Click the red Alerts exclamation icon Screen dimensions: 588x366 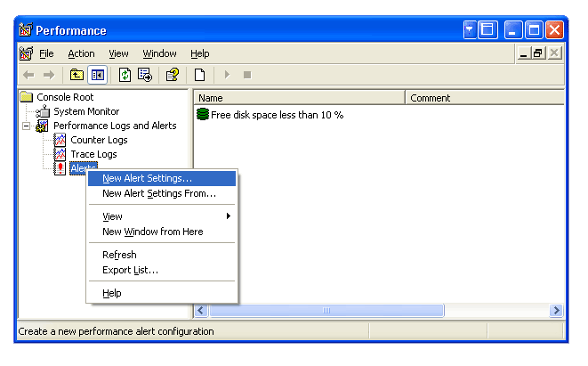click(x=60, y=168)
